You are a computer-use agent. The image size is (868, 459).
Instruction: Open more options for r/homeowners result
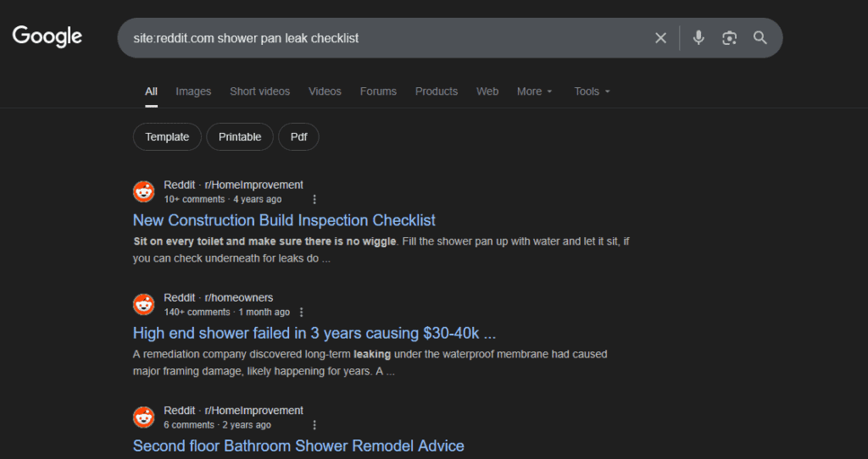coord(301,312)
